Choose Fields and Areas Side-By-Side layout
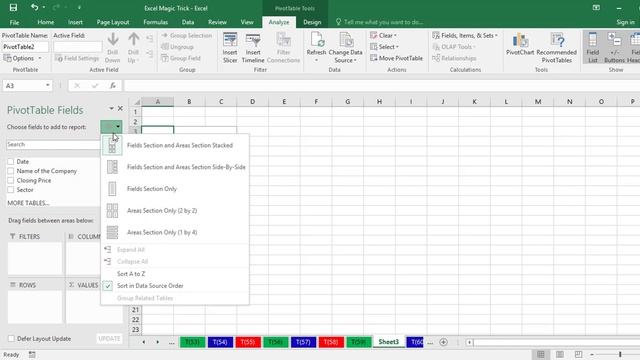640x360 pixels. pos(175,167)
